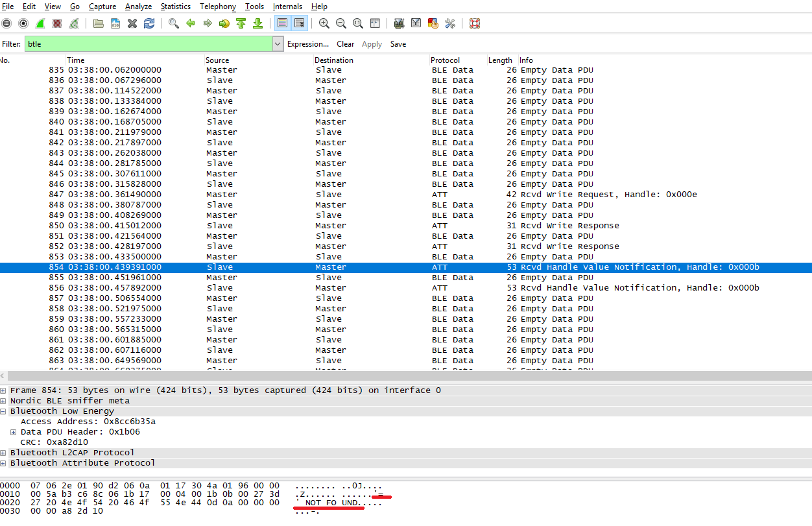Open the Telephony menu
The image size is (812, 526).
(218, 6)
